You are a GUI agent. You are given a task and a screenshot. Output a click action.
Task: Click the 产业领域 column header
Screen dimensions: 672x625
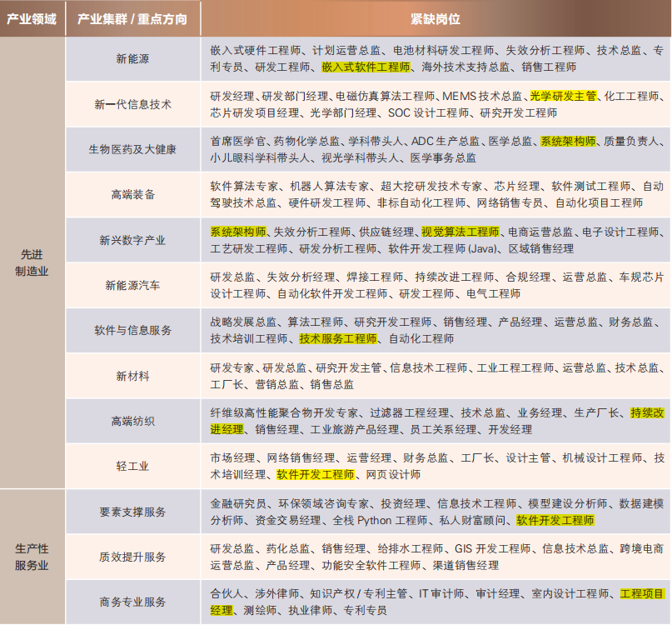[32, 18]
